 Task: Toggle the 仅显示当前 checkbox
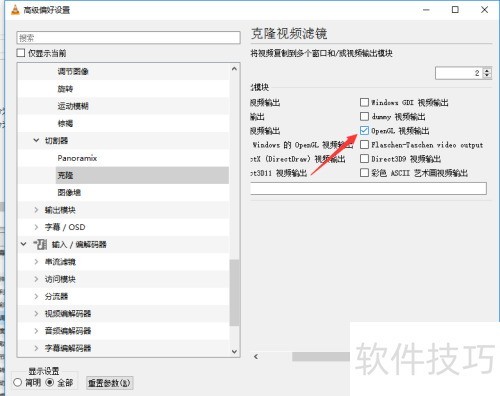point(21,53)
